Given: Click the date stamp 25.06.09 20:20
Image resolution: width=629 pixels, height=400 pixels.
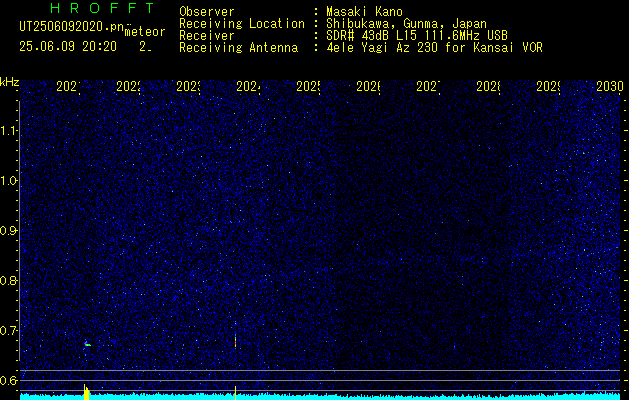Looking at the screenshot, I should coord(68,47).
